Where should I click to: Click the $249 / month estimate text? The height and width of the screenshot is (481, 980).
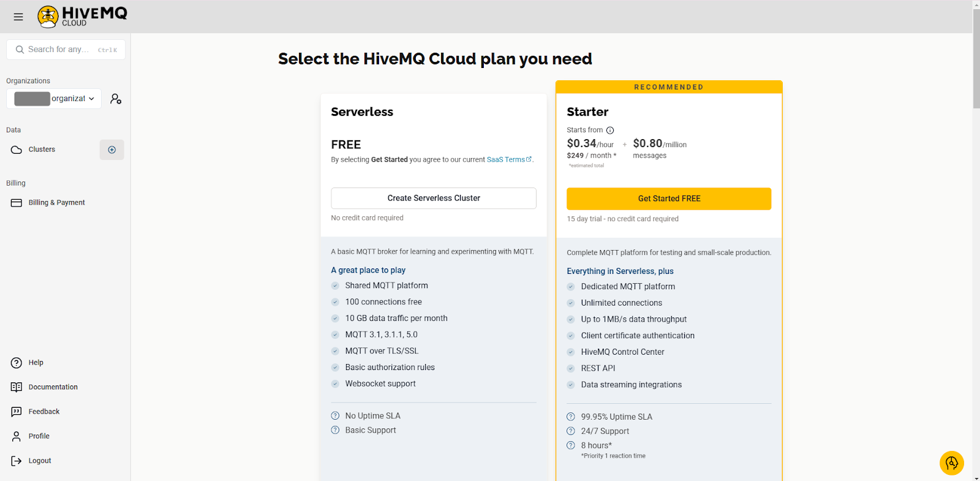[592, 156]
